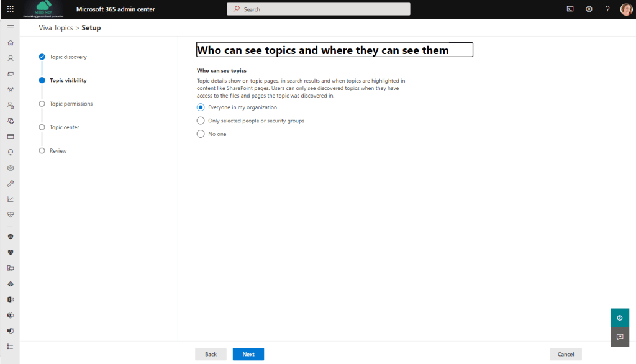This screenshot has width=636, height=364.
Task: Collapse the navigation with the hamburger menu
Action: pos(10,27)
